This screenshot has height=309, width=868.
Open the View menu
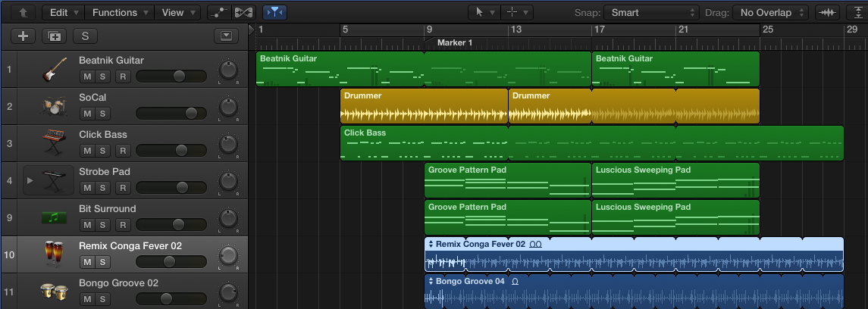point(177,12)
